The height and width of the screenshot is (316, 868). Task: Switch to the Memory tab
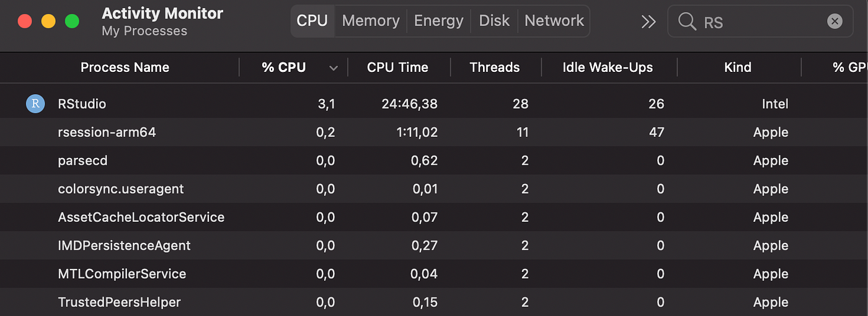click(371, 21)
